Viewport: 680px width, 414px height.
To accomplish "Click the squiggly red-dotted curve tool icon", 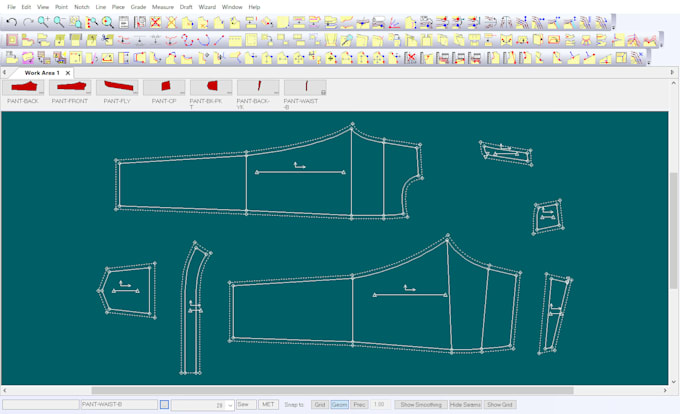I will click(187, 40).
